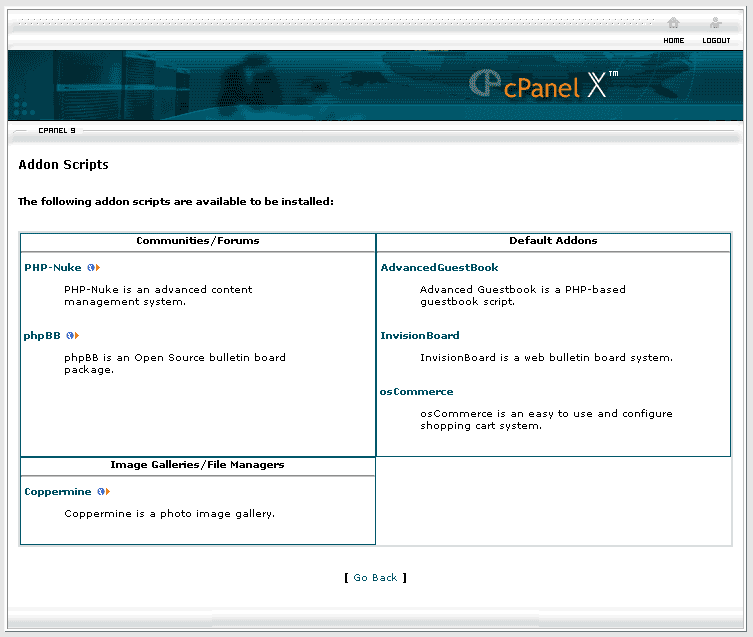The height and width of the screenshot is (637, 753).
Task: Click the Image Galleries/File Managers header
Action: 197,465
